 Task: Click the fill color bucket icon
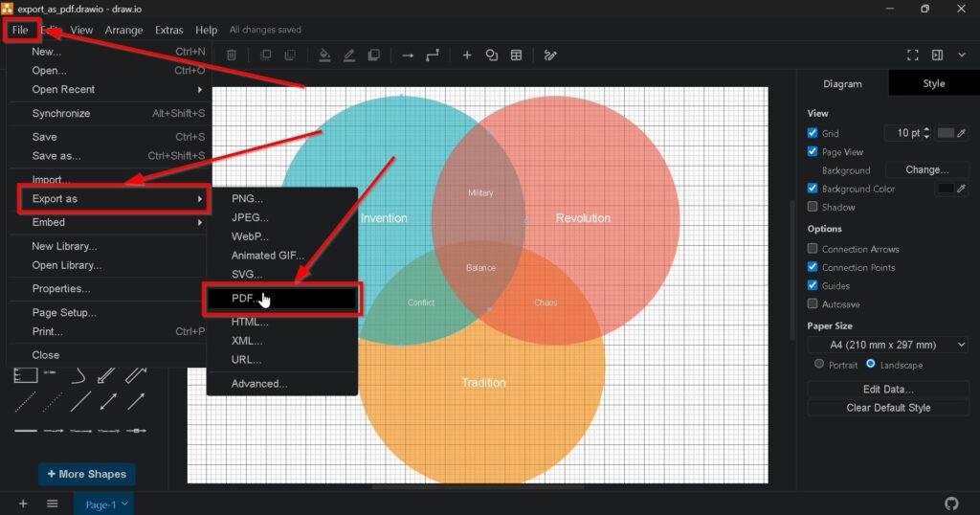pyautogui.click(x=324, y=56)
